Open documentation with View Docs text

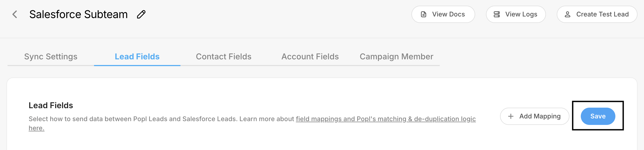pos(448,14)
